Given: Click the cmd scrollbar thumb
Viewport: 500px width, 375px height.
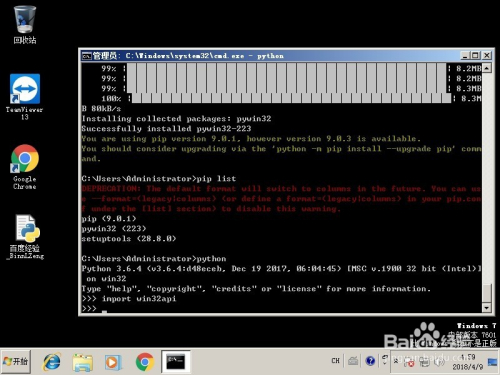Looking at the screenshot, I should 487,293.
